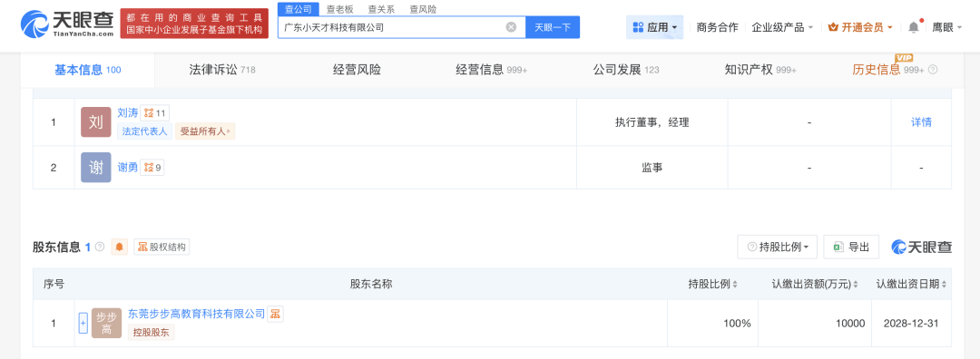Click the TianYanCha logo in header
Screen dimensions: 980x359
(67, 24)
